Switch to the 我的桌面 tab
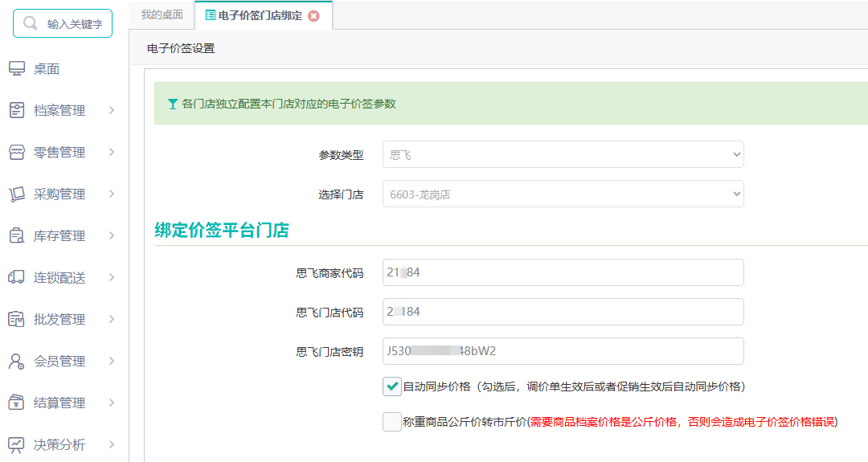Screen dimensions: 868x462 pos(162,15)
